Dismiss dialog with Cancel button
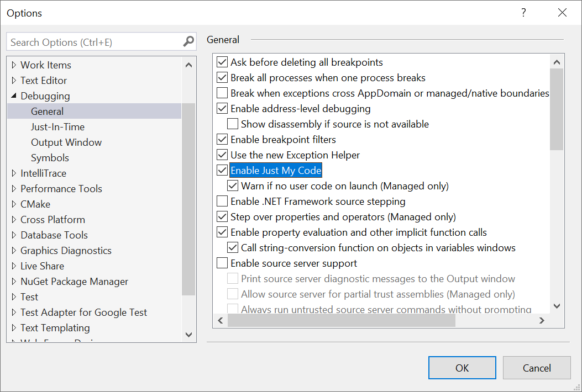582x392 pixels. [x=537, y=368]
